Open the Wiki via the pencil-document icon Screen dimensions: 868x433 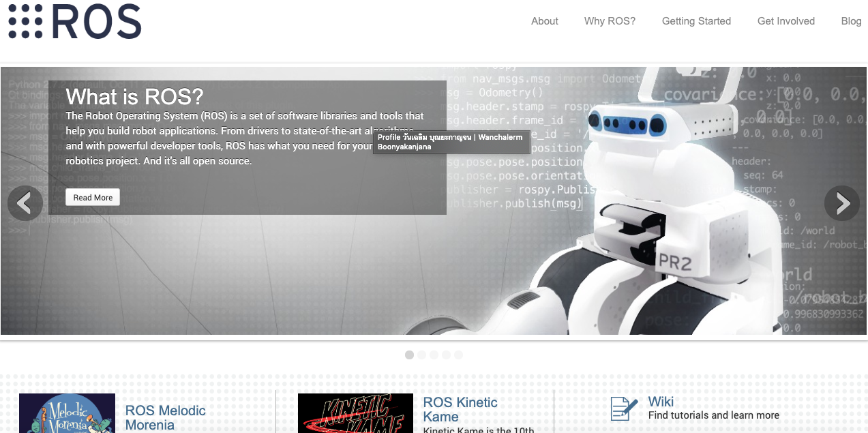[x=623, y=408]
